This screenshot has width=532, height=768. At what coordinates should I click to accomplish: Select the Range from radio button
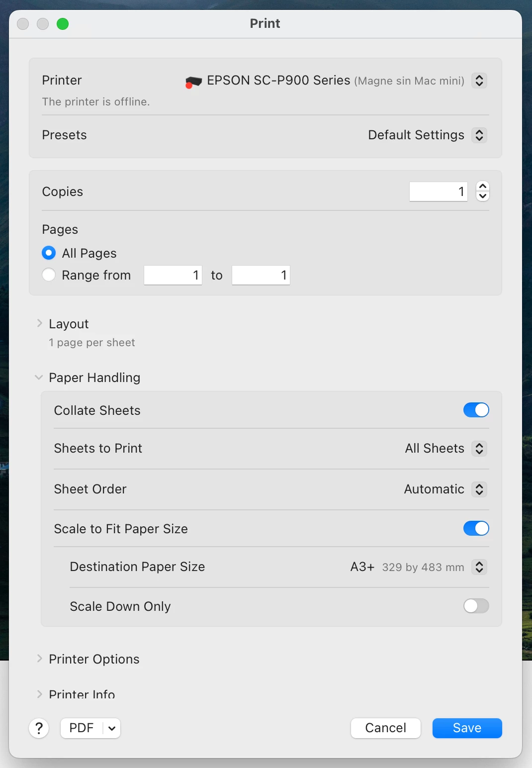[x=49, y=275]
